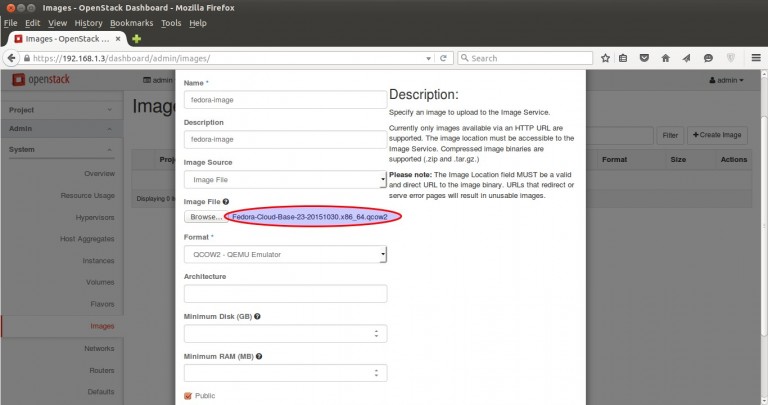Open the Image Source dropdown

285,179
